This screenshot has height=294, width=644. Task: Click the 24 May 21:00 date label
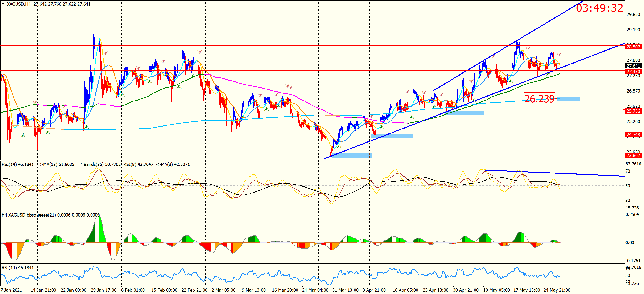(x=557, y=290)
